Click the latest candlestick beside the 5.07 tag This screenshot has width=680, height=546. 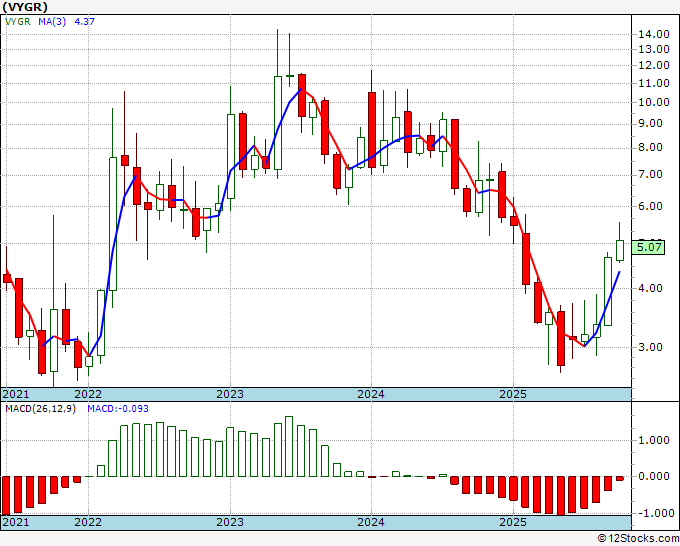click(x=620, y=250)
